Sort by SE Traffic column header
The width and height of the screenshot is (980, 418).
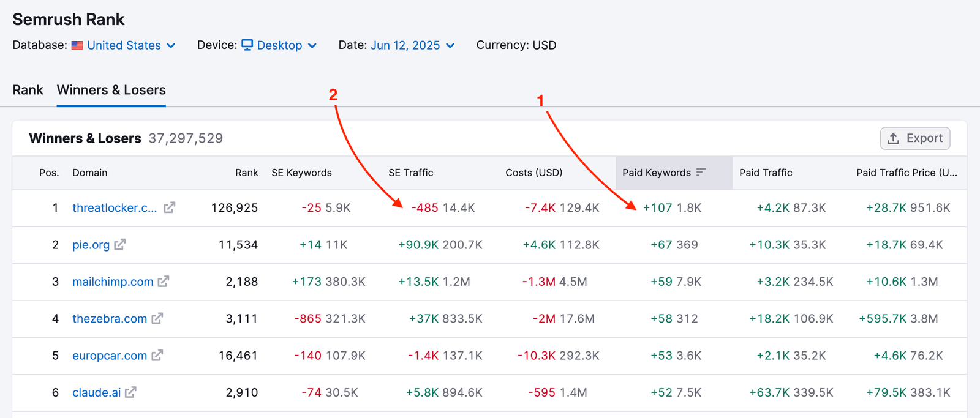point(410,173)
